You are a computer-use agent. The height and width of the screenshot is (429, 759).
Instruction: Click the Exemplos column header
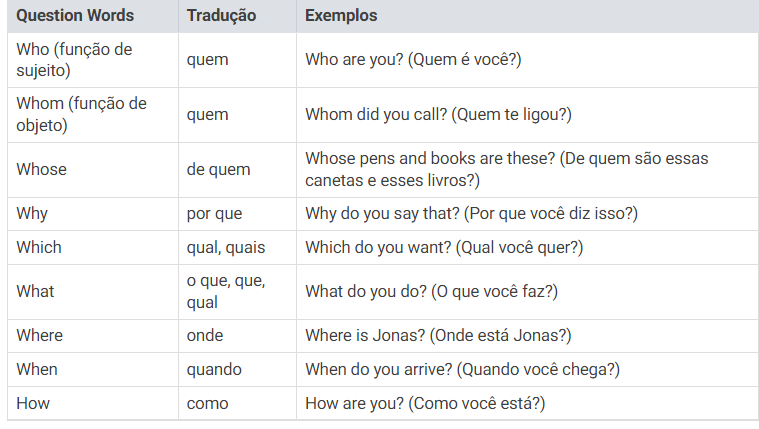tap(528, 16)
